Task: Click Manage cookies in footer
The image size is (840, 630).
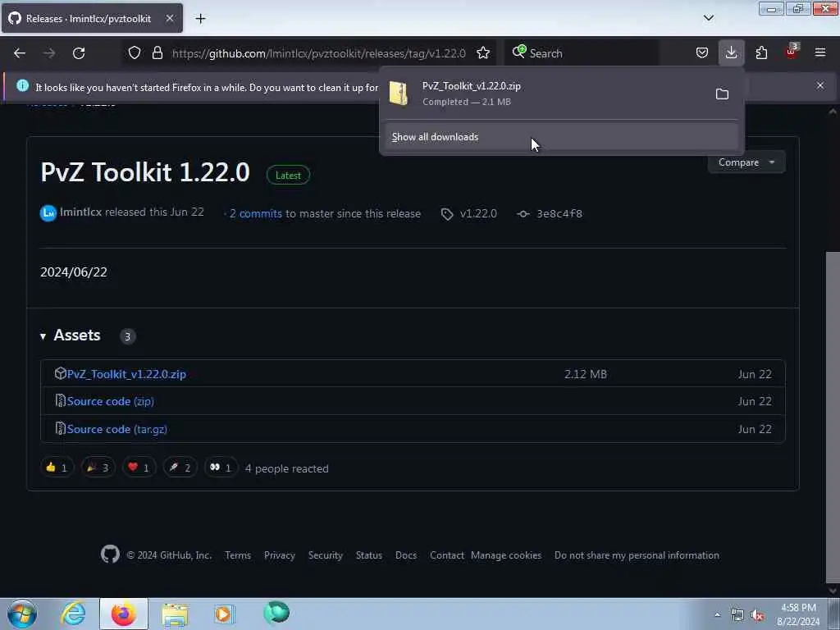Action: point(506,555)
